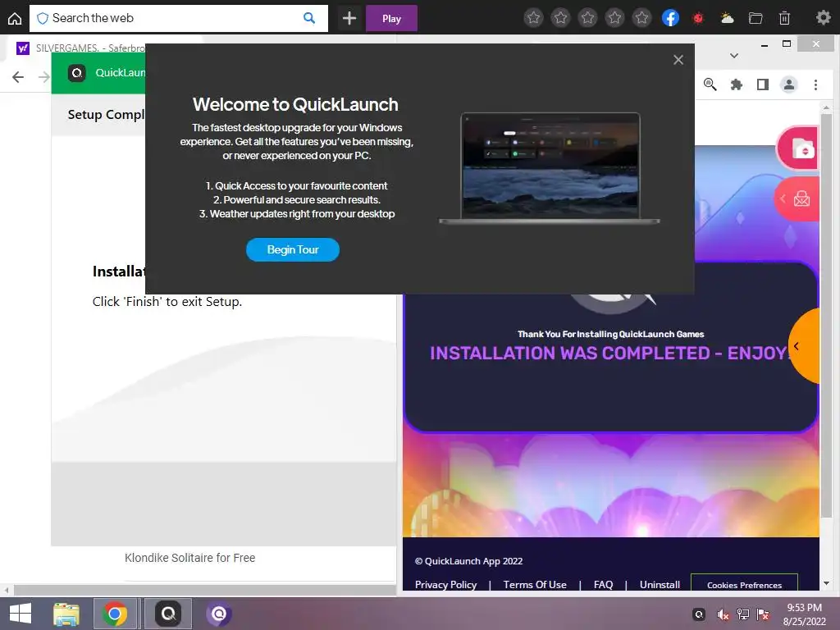Open the FAQ link
The image size is (840, 630).
coord(603,584)
